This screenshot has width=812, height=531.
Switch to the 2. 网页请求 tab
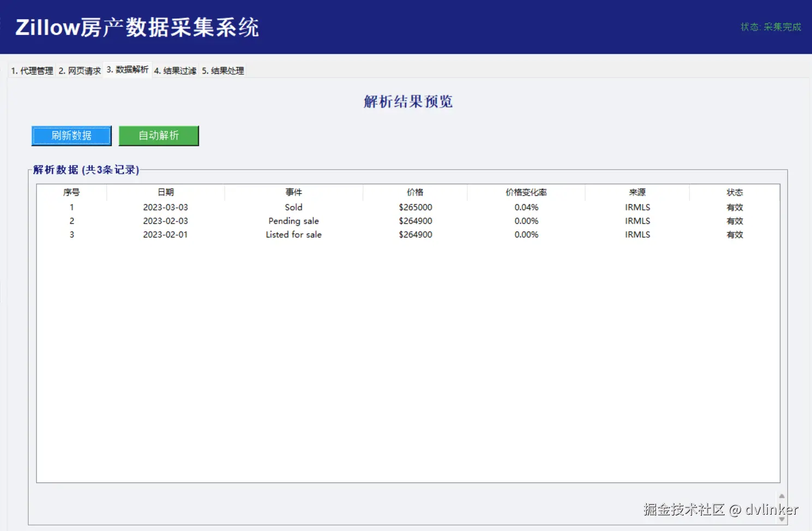click(x=80, y=71)
